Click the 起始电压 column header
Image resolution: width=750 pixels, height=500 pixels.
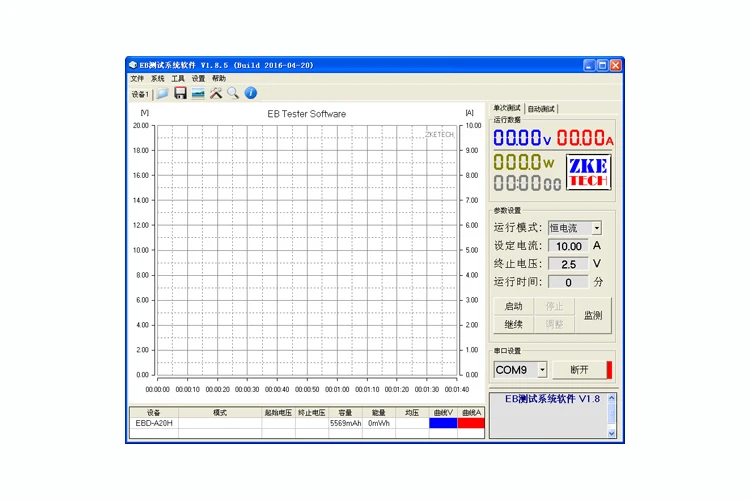pos(278,412)
